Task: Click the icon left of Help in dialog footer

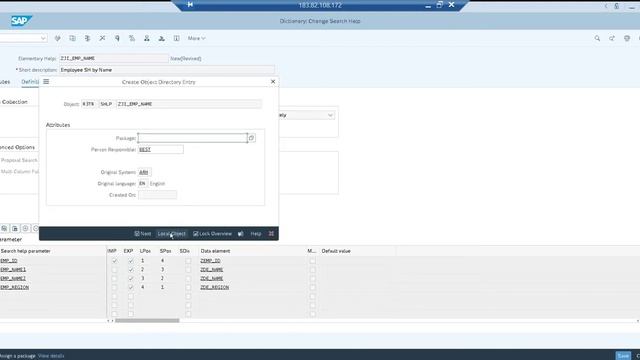Action: coord(241,233)
